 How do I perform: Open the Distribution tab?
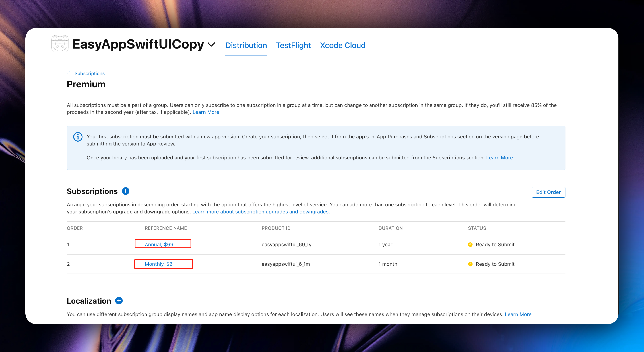tap(246, 45)
